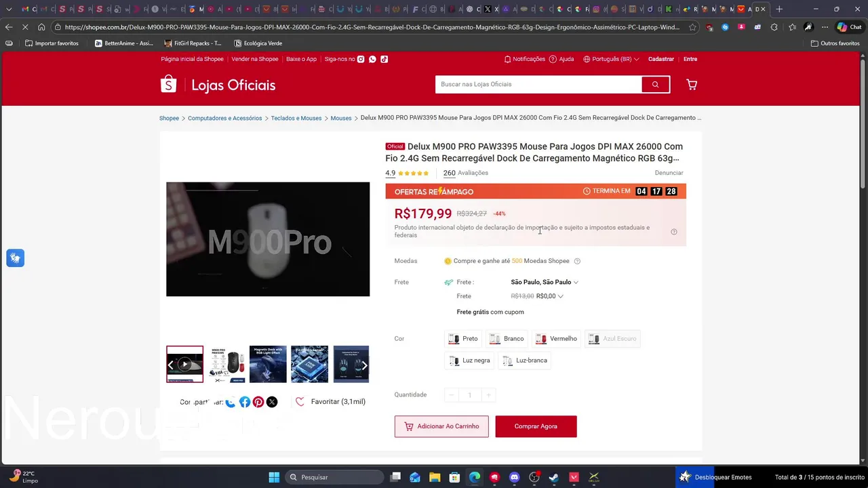Select Branco color option
The width and height of the screenshot is (868, 488).
pos(507,339)
